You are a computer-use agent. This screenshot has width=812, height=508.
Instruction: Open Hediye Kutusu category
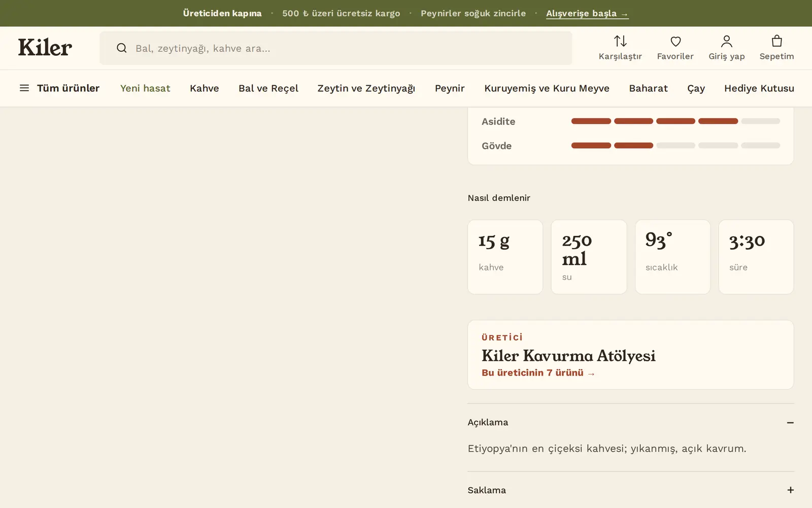pos(759,88)
